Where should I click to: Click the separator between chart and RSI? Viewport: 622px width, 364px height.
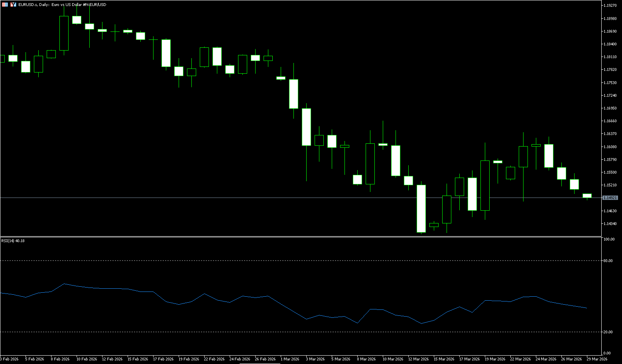click(299, 237)
